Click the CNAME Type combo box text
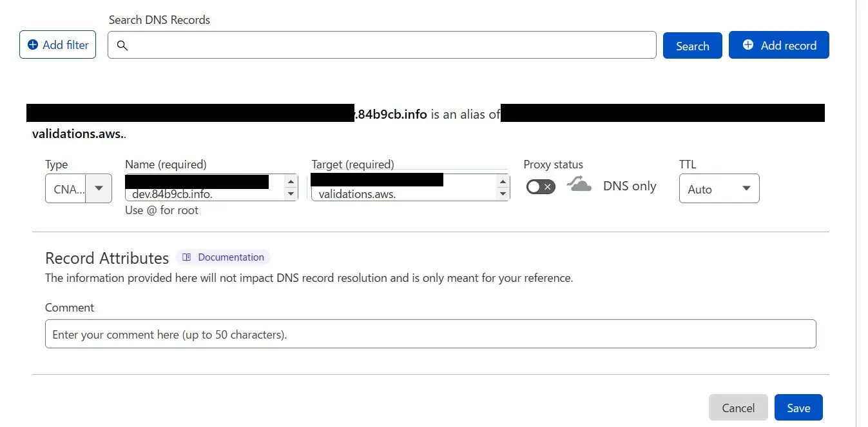This screenshot has width=868, height=427. [65, 189]
